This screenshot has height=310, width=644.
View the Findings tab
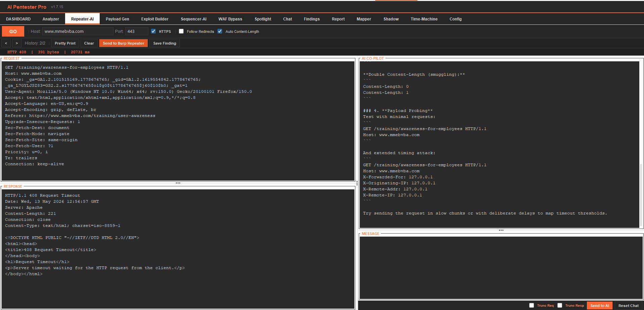(312, 19)
